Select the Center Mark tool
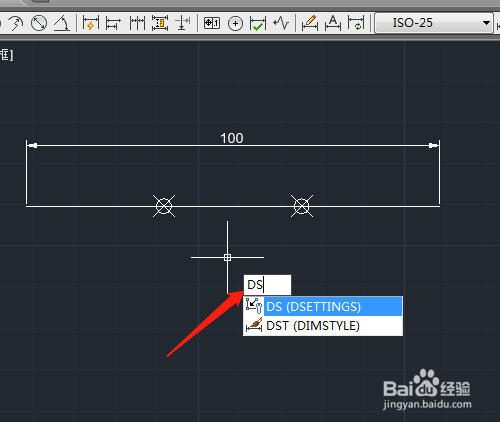 [x=235, y=24]
